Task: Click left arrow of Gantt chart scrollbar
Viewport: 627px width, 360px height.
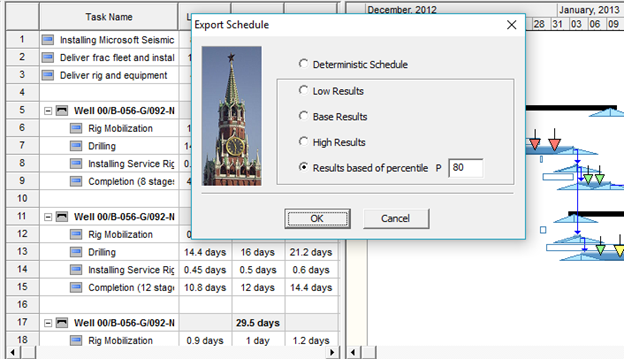Action: (353, 352)
